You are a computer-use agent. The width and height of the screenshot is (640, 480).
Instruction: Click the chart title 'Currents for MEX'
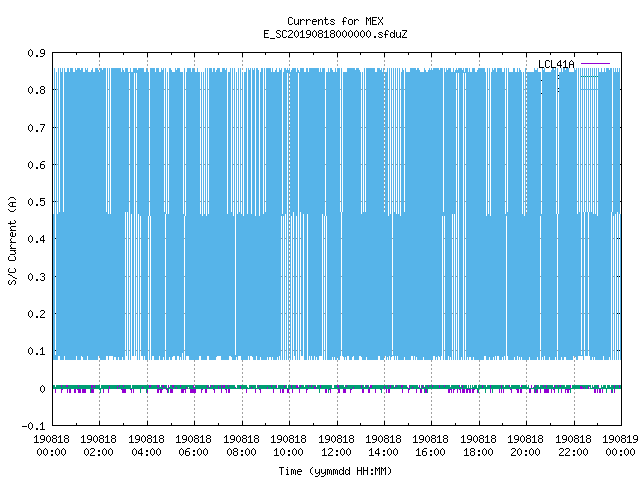(x=335, y=21)
